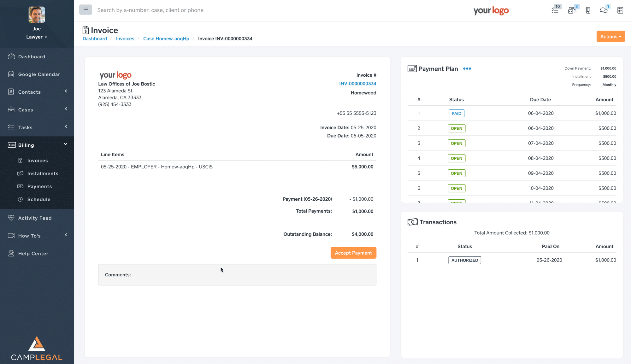631x364 pixels.
Task: Click the hamburger menu toggle button
Action: pyautogui.click(x=86, y=10)
